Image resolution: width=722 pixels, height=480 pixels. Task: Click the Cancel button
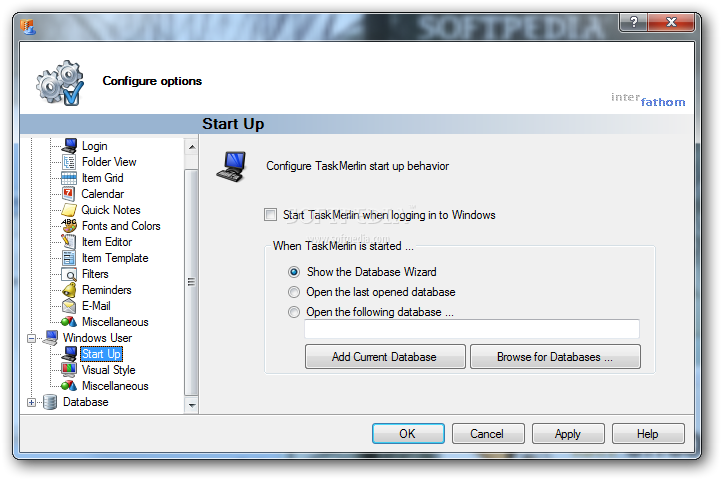488,434
